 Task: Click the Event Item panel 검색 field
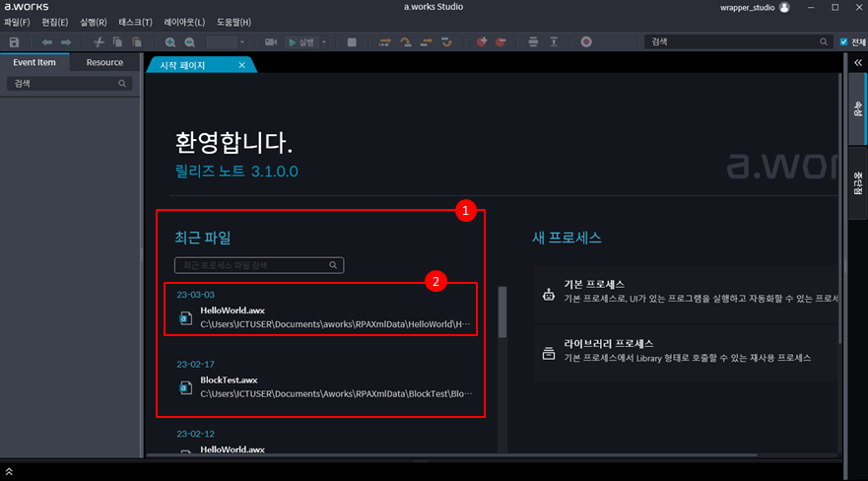coord(69,84)
